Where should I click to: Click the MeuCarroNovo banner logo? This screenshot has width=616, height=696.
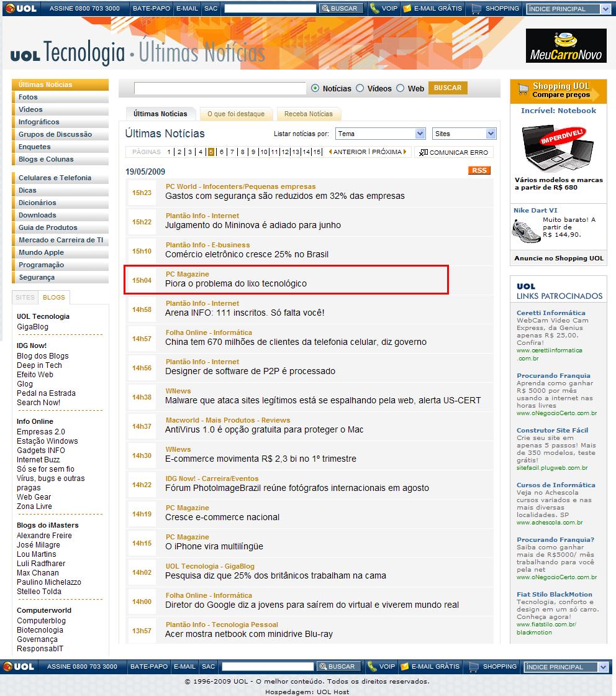(x=566, y=46)
